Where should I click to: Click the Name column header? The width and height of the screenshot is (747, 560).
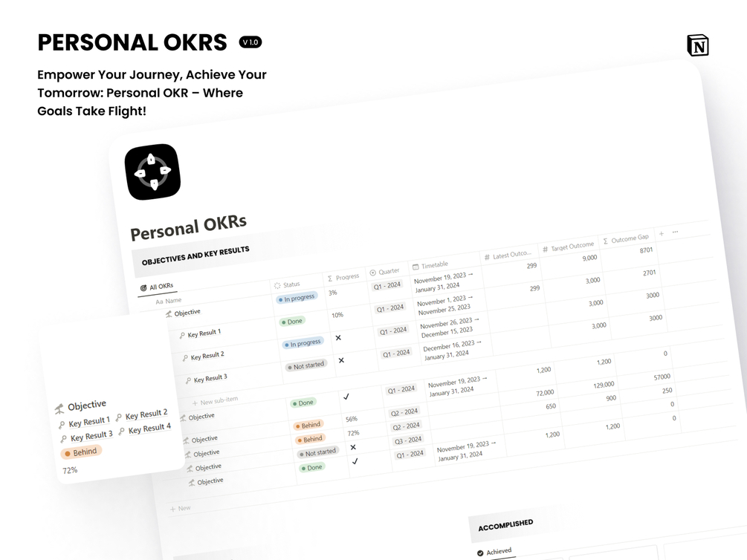169,301
